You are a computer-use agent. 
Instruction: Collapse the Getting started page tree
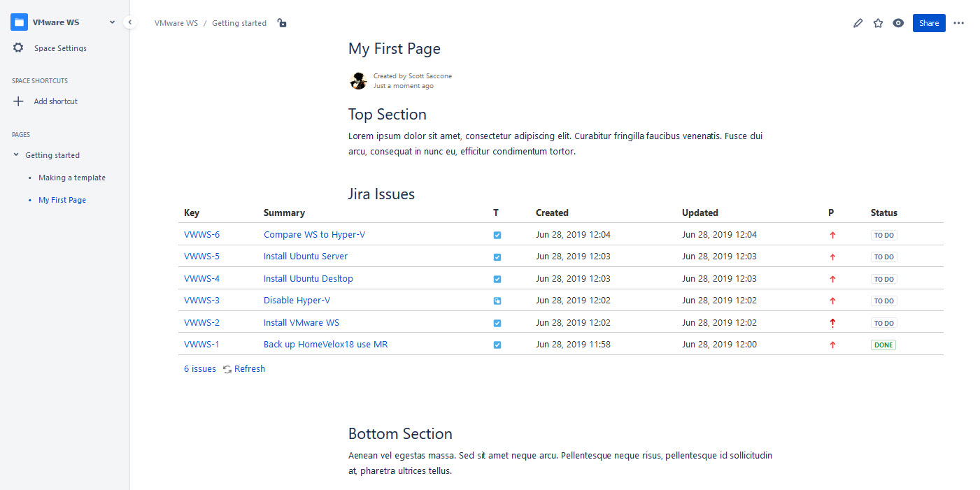[x=16, y=154]
